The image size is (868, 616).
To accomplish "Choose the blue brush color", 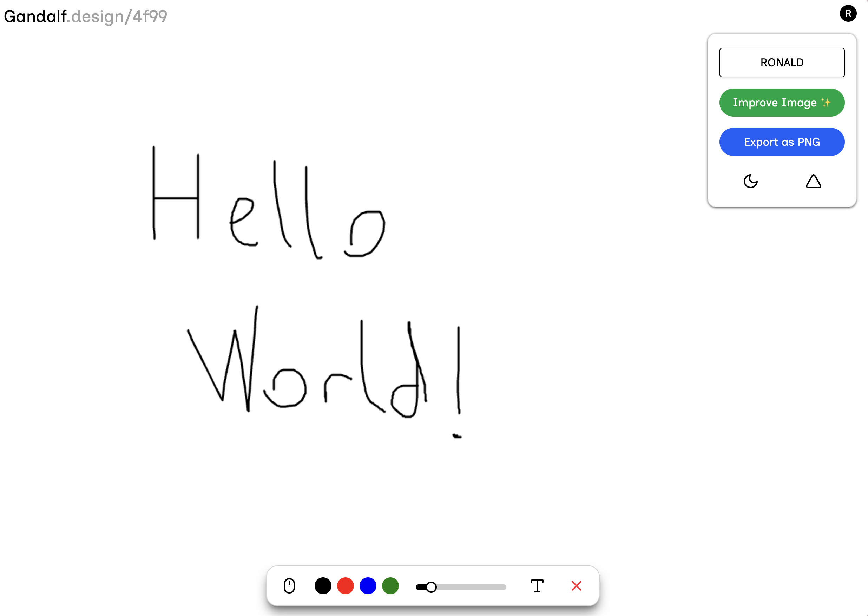I will point(367,586).
